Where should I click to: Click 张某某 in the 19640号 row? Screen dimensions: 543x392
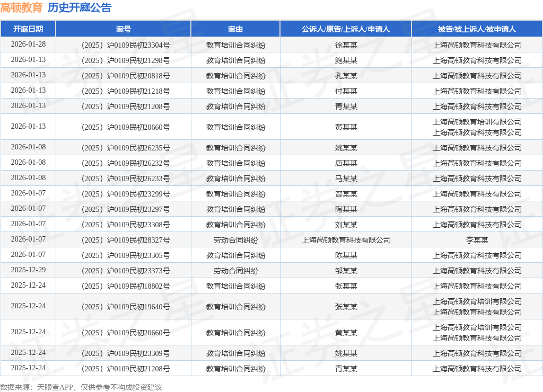pos(346,307)
